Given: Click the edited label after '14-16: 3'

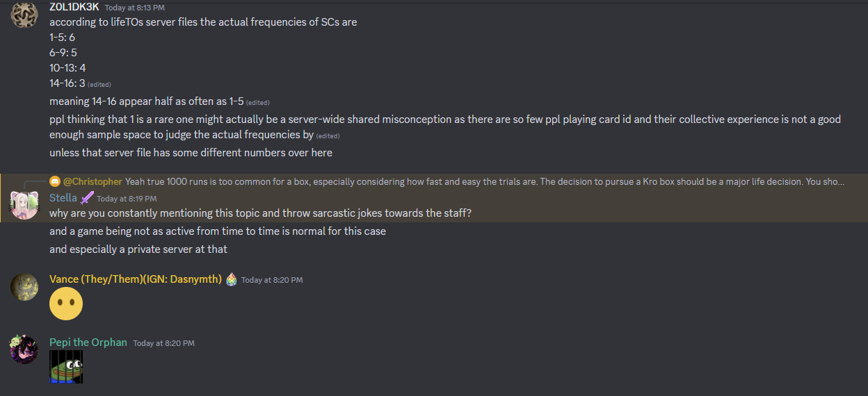Looking at the screenshot, I should click(99, 84).
